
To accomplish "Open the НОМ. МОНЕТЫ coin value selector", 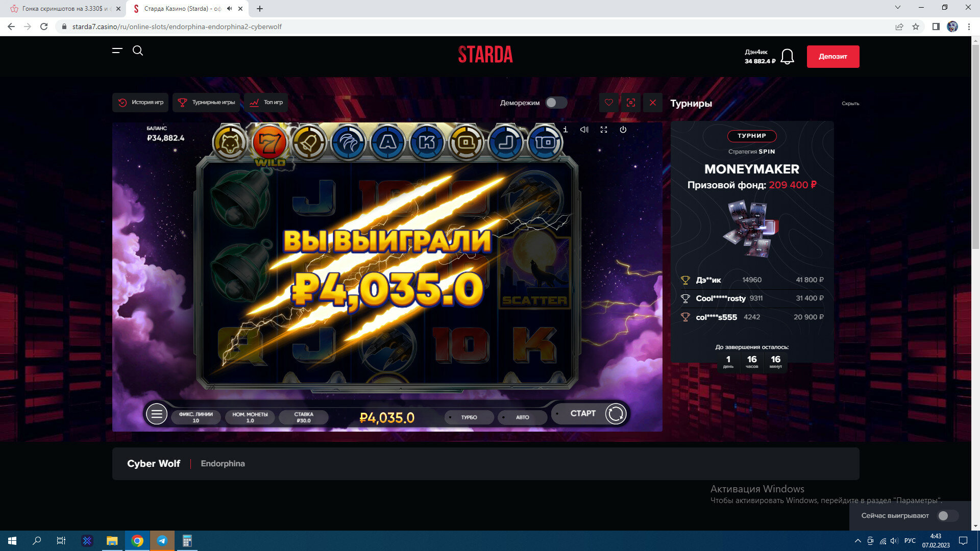I will point(250,417).
